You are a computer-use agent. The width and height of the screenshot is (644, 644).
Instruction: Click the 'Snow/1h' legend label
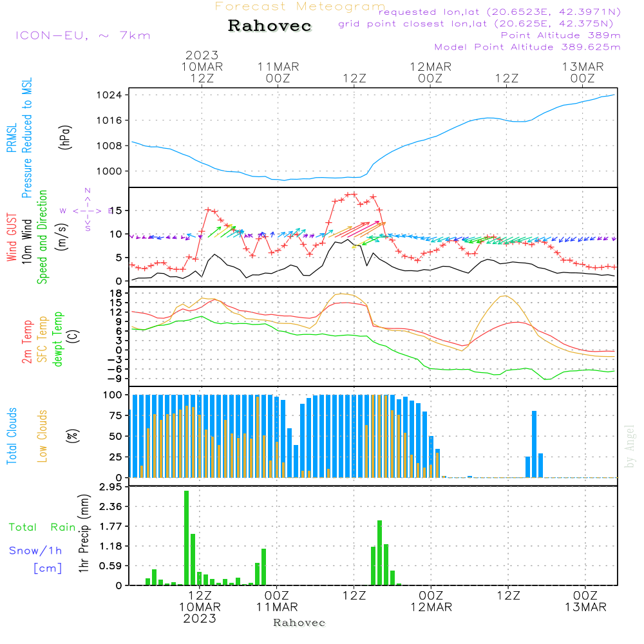coord(35,551)
